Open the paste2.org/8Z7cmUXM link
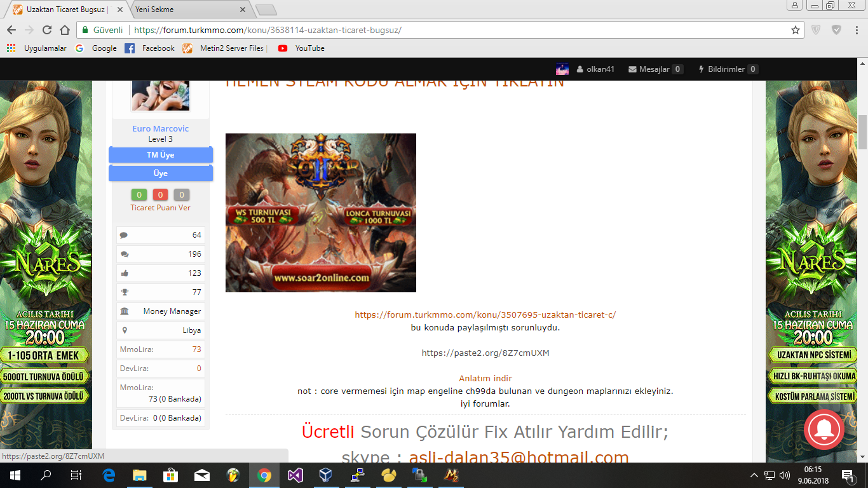The height and width of the screenshot is (488, 868). point(485,353)
